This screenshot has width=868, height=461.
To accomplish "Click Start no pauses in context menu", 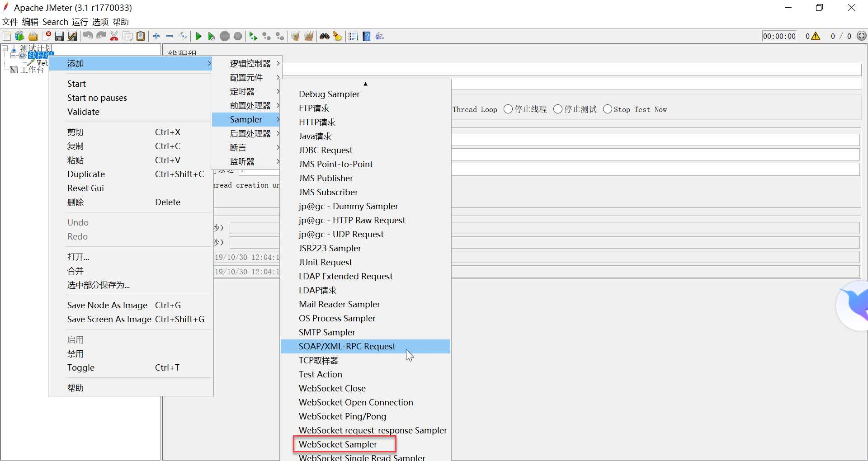I will point(130,98).
